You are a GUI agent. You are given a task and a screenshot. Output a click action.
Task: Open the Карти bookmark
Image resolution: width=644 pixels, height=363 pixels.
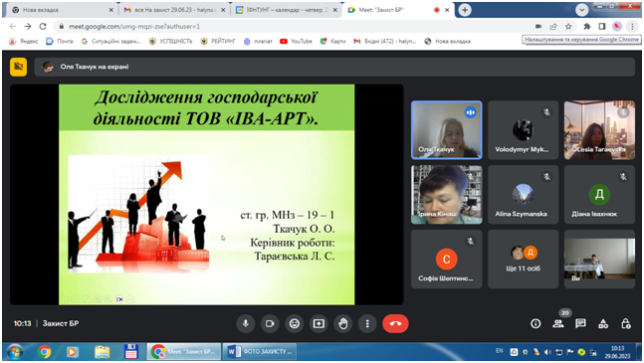333,41
